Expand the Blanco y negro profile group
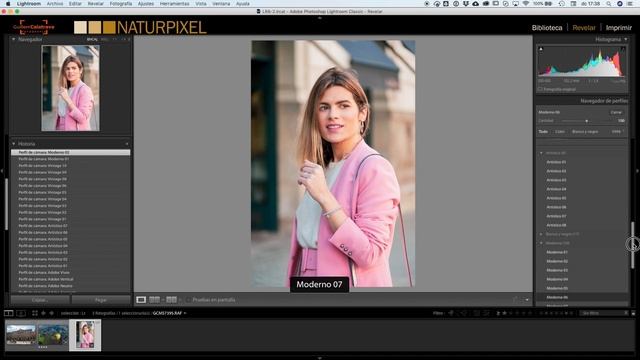 click(x=542, y=234)
